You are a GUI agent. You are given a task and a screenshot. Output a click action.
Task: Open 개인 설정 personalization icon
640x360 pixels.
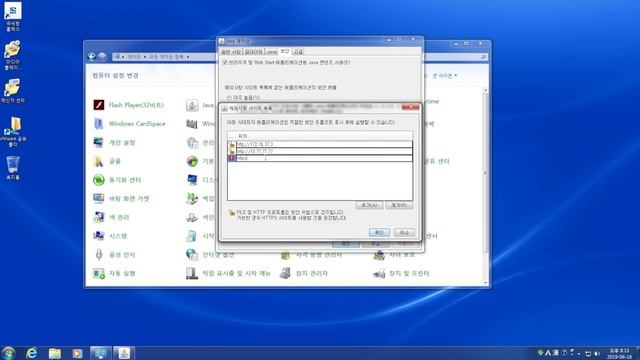[x=98, y=142]
